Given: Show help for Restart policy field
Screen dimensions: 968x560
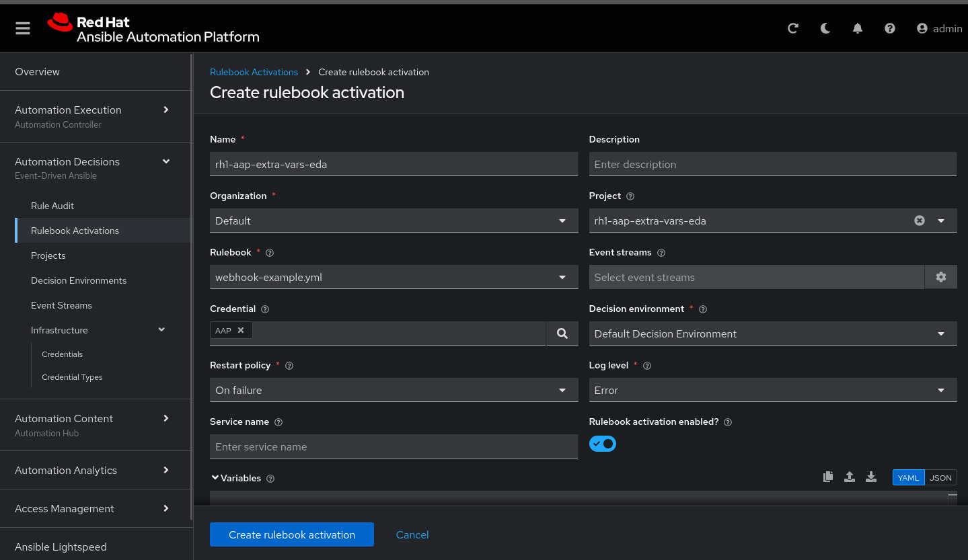Looking at the screenshot, I should (x=289, y=366).
